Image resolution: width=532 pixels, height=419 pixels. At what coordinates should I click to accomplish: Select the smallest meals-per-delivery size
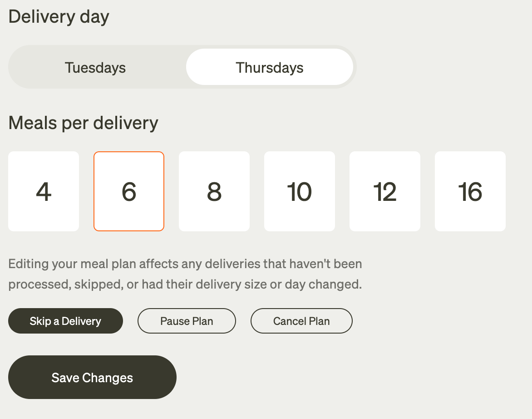click(x=44, y=191)
